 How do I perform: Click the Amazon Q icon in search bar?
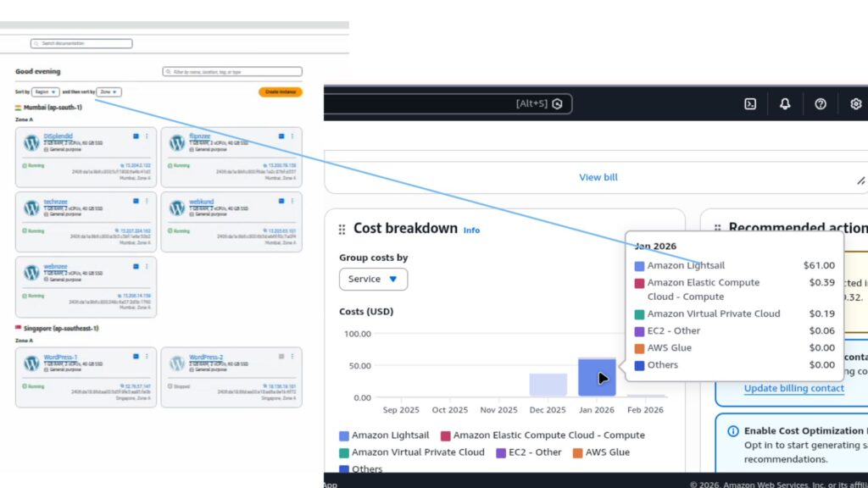point(557,103)
